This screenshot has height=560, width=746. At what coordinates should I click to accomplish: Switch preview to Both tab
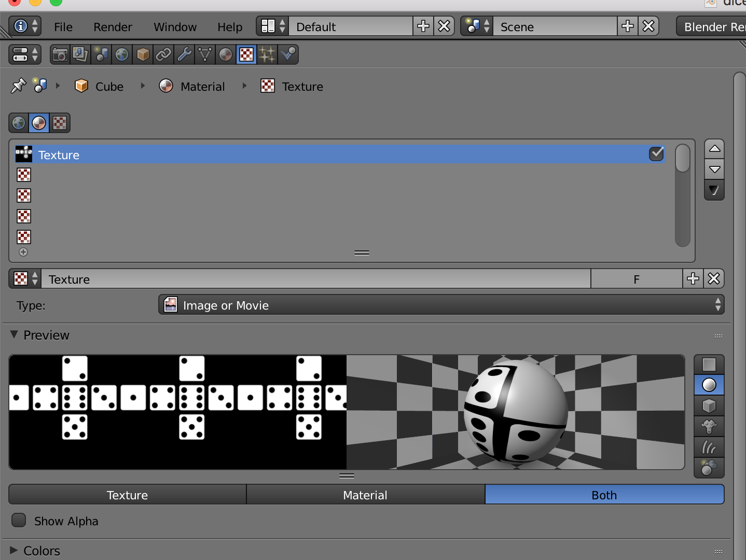[x=604, y=495]
